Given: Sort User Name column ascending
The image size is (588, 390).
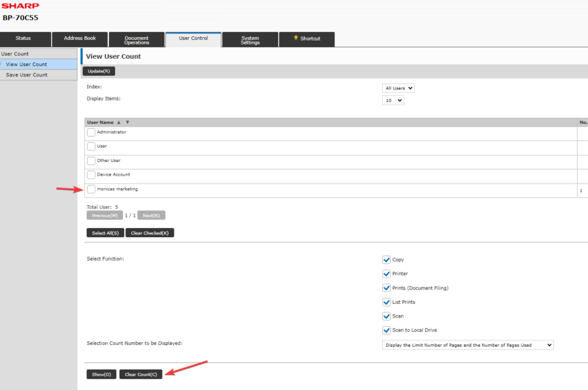Looking at the screenshot, I should click(x=118, y=122).
